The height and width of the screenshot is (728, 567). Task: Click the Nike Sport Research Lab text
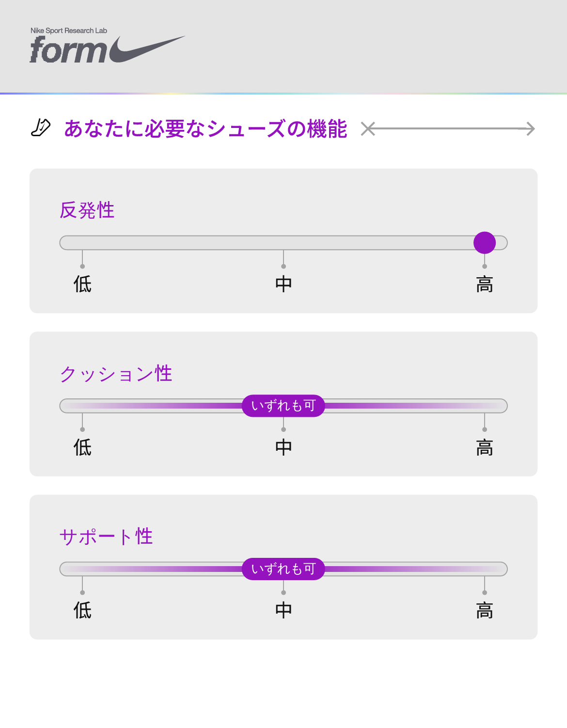click(x=69, y=31)
